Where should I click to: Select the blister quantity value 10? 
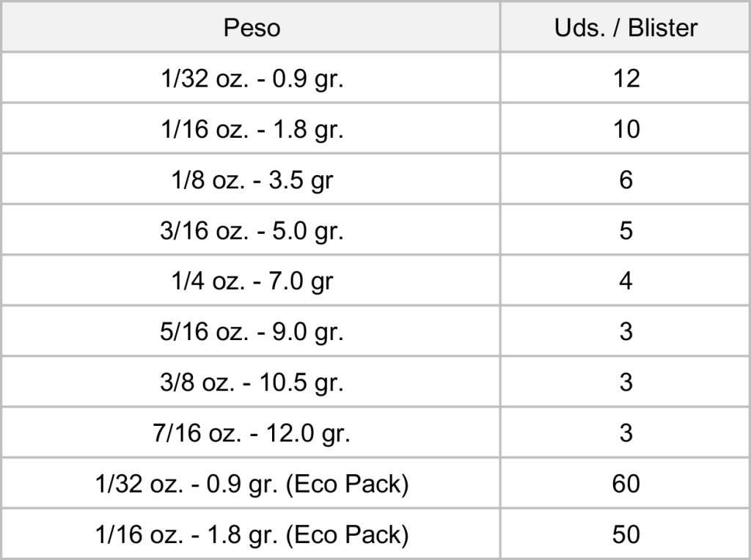626,129
